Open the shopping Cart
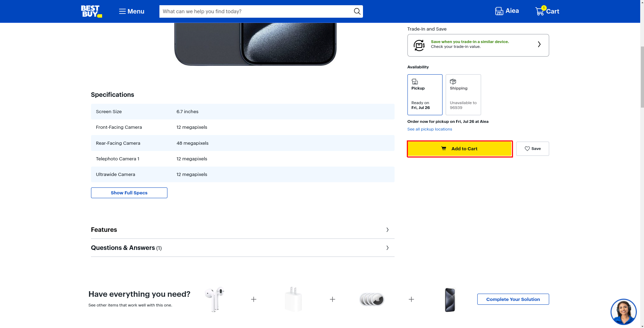 click(x=547, y=11)
